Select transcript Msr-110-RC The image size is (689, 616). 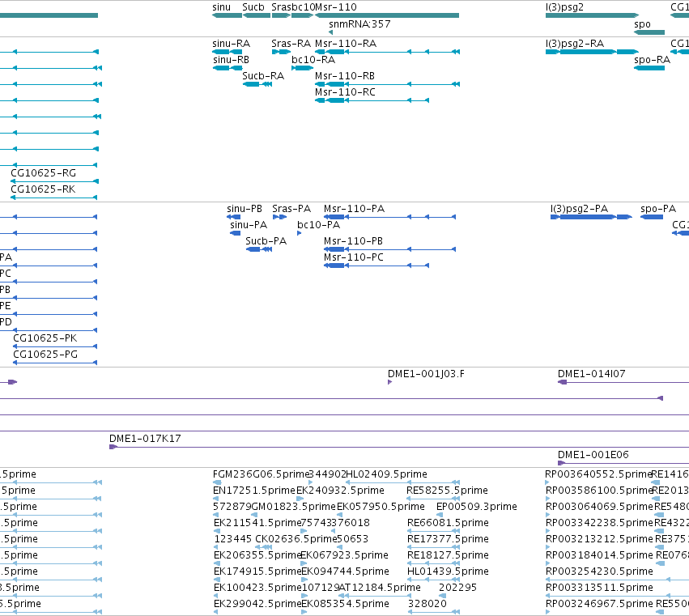point(346,92)
